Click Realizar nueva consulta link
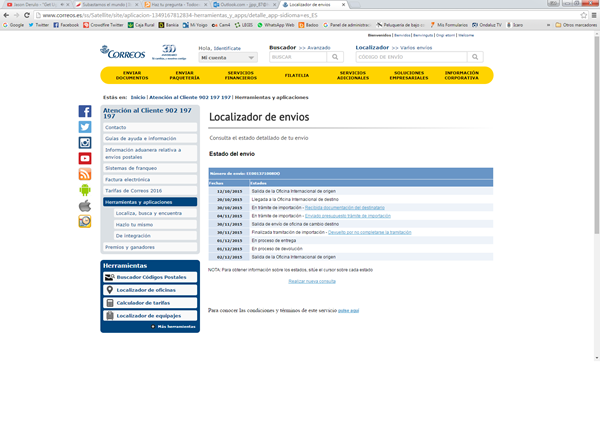Screen dimensions: 600x429 [312, 281]
